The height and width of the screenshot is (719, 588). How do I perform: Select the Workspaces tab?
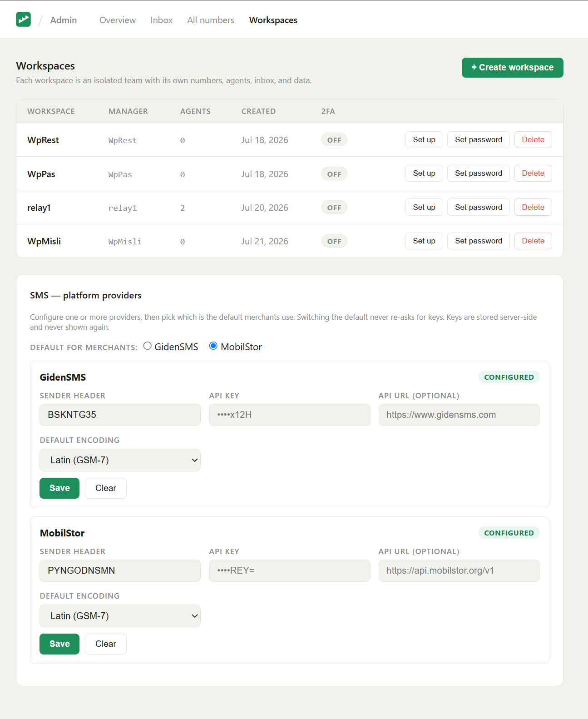click(273, 20)
